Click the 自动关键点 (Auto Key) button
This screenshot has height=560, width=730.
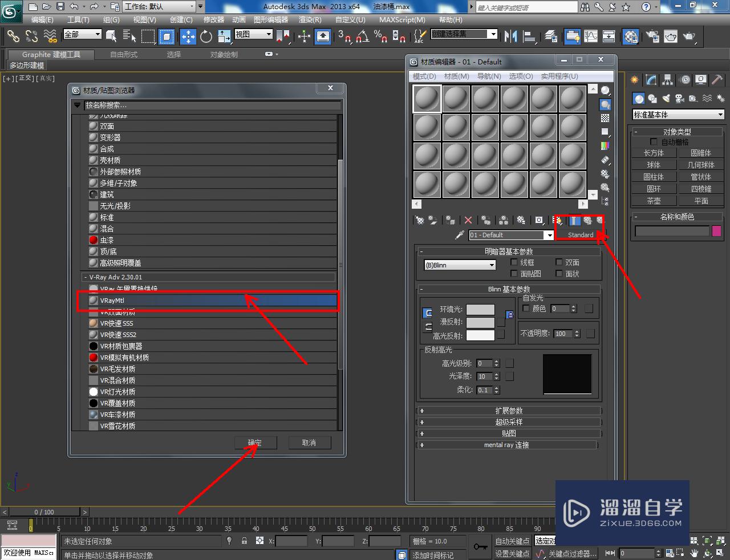tap(512, 541)
